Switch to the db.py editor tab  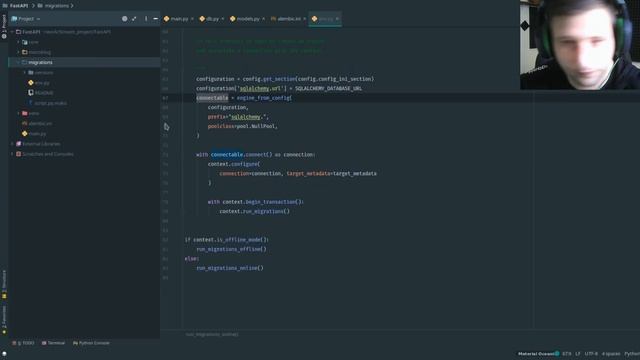(209, 19)
